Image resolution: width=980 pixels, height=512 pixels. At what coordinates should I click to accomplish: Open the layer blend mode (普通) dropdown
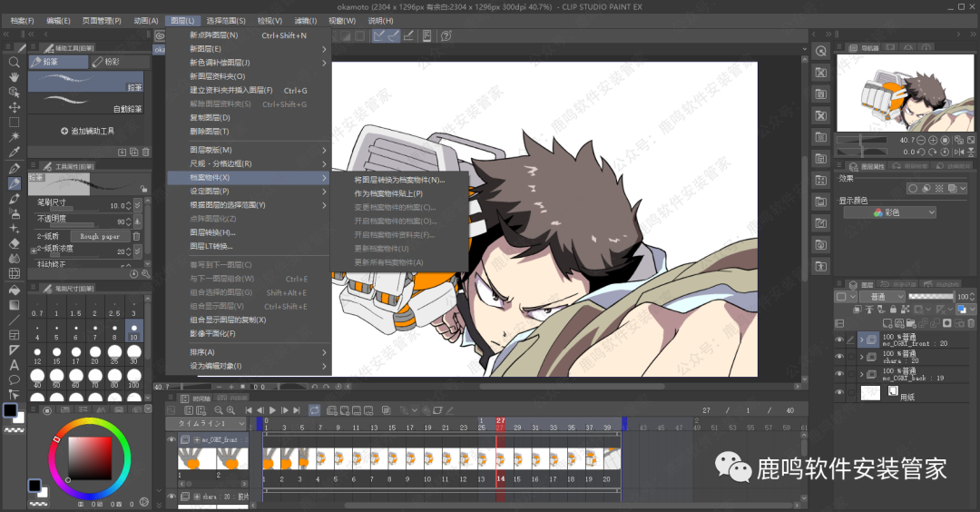coord(882,297)
